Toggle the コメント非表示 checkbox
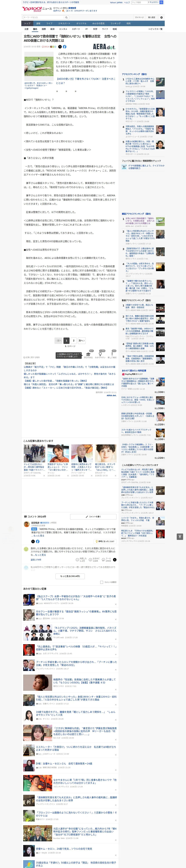The height and width of the screenshot is (868, 186). pyautogui.click(x=102, y=582)
